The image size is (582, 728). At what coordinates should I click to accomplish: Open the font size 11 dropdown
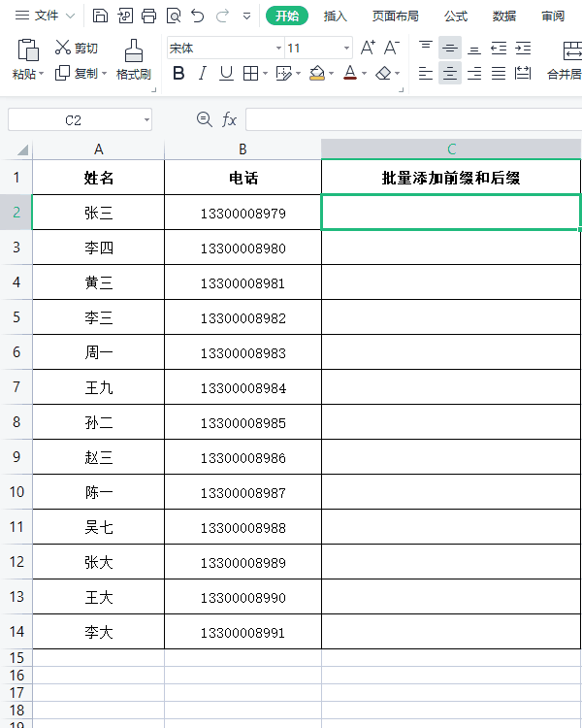(x=346, y=48)
